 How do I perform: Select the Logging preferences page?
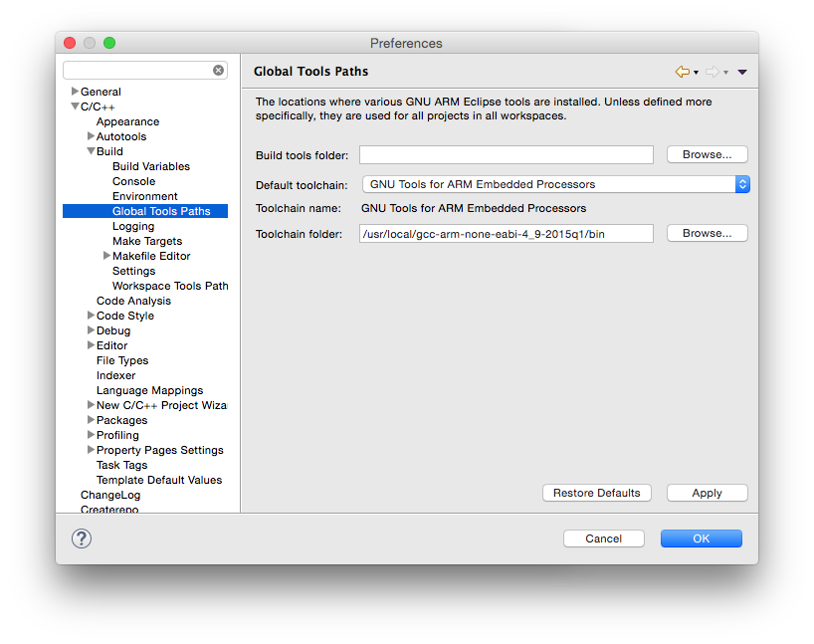[132, 225]
